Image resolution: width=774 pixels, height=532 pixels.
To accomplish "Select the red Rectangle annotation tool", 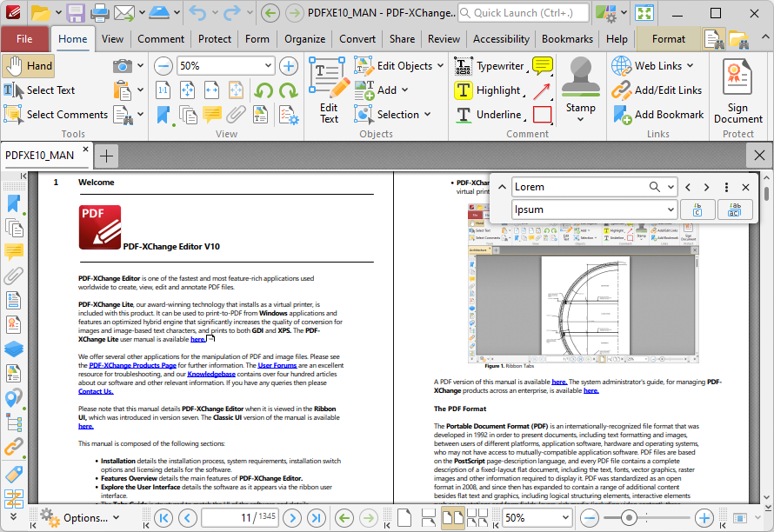I will point(542,115).
